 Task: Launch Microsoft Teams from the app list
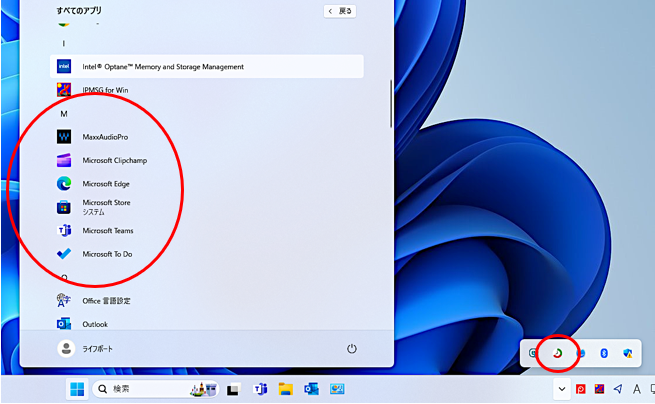[207, 230]
